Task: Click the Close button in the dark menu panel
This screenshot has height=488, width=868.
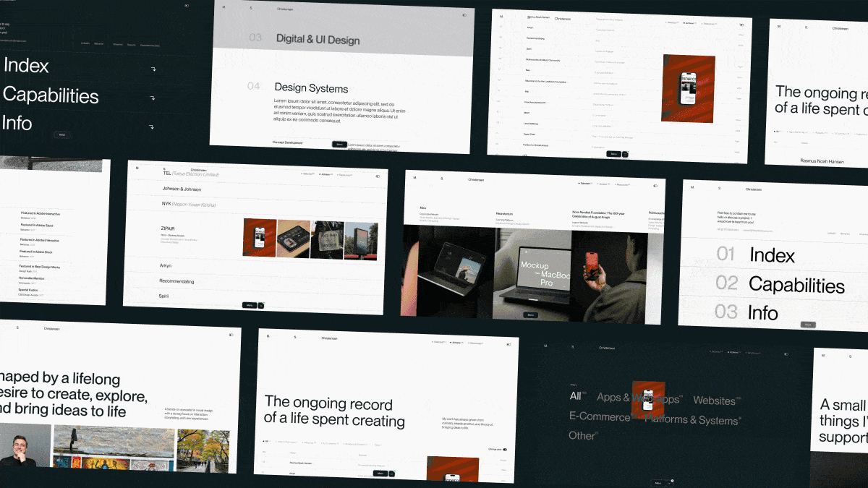Action: (61, 134)
